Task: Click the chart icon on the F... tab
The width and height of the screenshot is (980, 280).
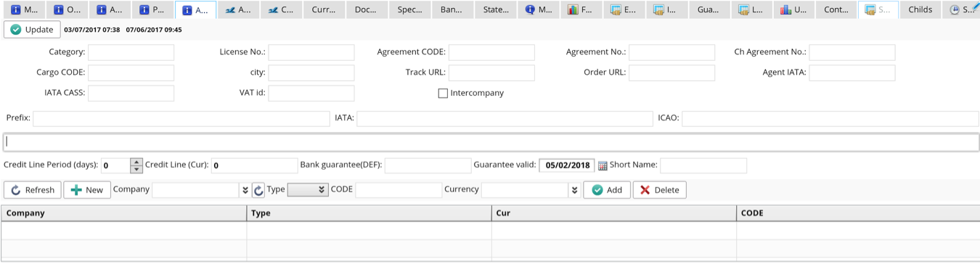Action: click(573, 10)
